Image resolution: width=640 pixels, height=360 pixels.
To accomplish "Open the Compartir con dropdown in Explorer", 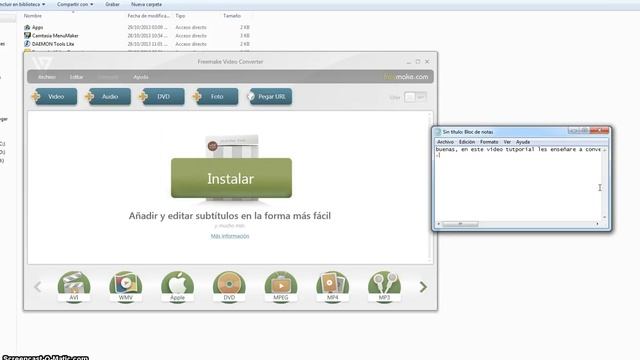I will point(75,4).
